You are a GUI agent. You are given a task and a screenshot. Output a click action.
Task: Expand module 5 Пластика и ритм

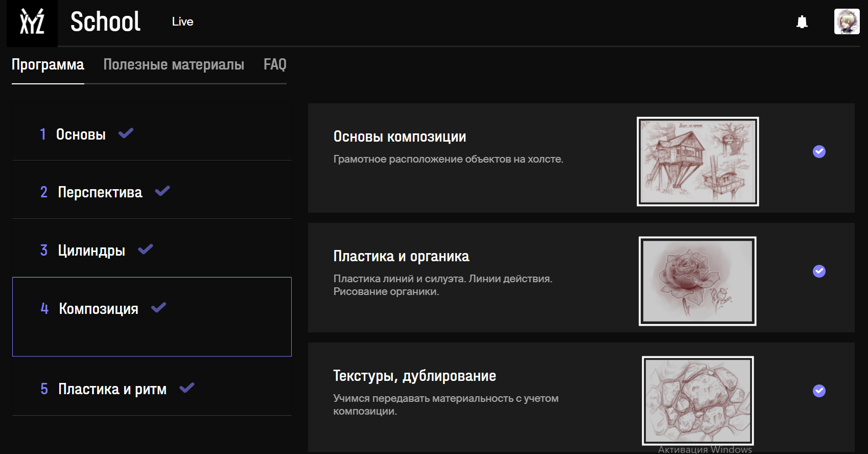coord(112,389)
